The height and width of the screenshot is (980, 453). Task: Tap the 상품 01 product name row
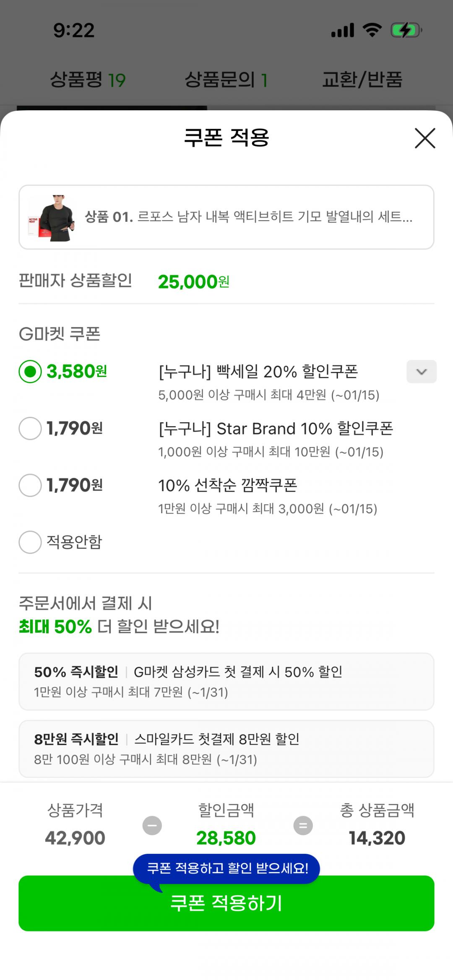[x=249, y=217]
